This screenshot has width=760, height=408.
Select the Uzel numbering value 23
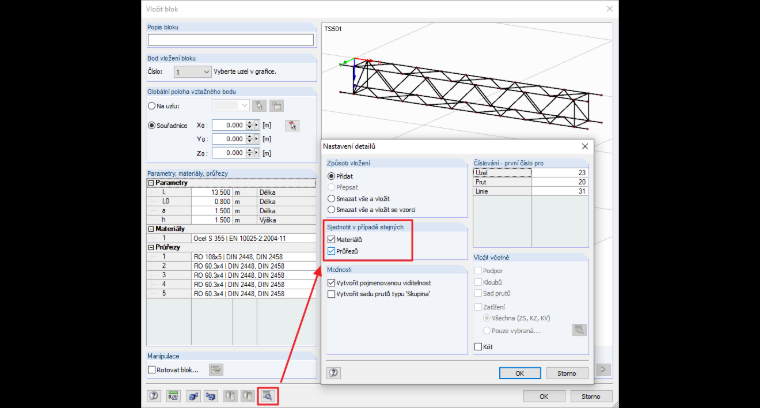click(559, 173)
